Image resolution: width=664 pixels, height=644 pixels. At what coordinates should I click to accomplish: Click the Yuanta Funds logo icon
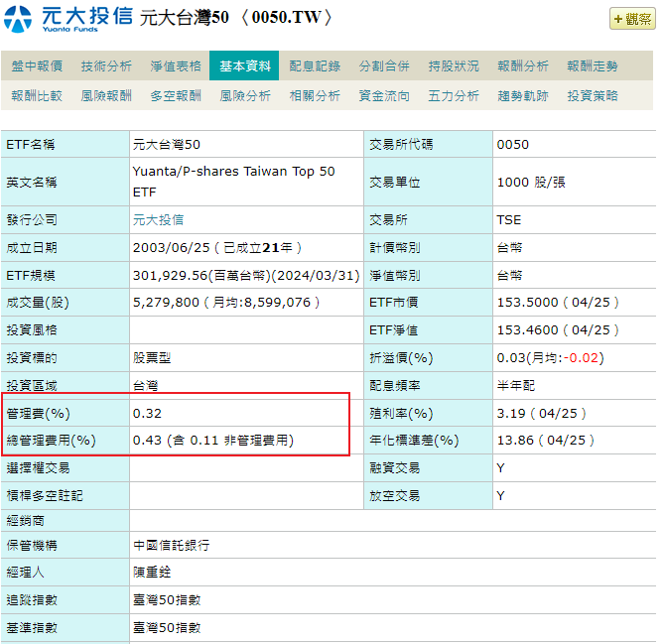[18, 19]
